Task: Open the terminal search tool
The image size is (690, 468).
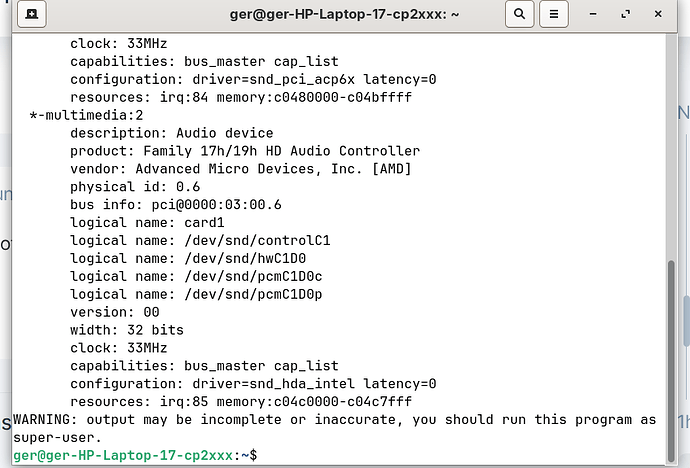Action: tap(519, 15)
